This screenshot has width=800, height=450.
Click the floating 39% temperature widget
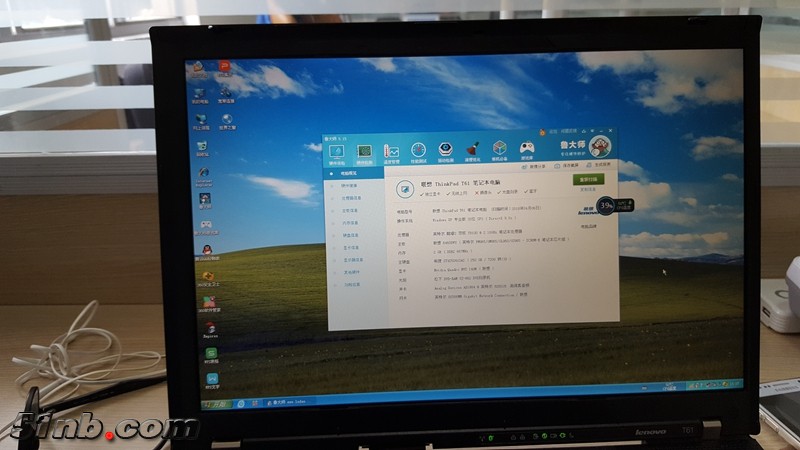607,206
